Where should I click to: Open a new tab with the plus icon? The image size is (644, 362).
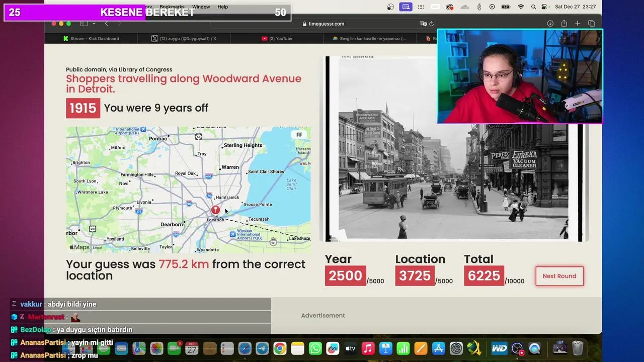pyautogui.click(x=578, y=24)
